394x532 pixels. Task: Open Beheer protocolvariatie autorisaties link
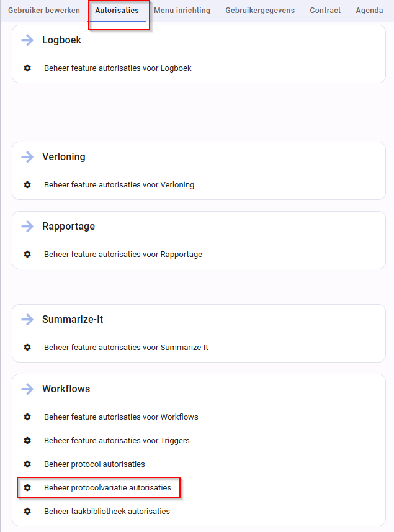pos(107,487)
